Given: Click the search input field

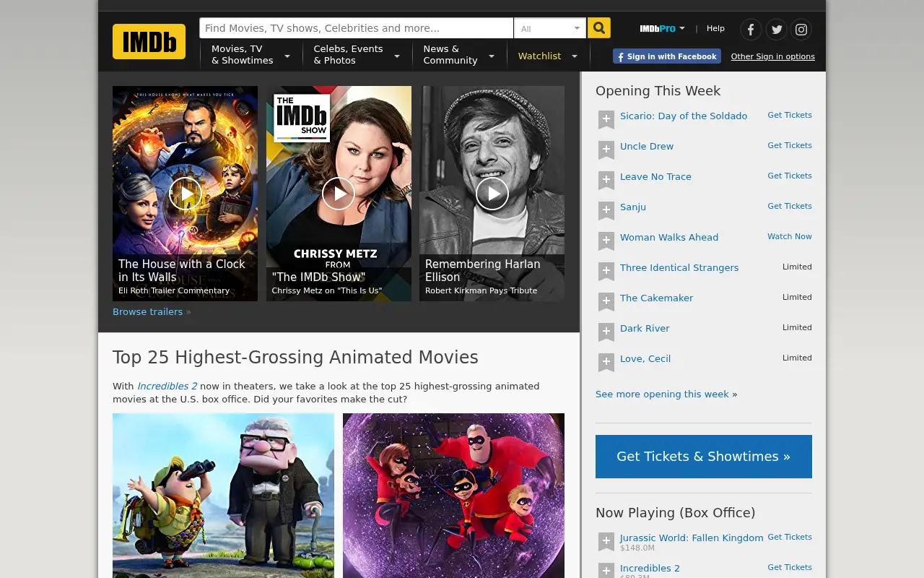Looking at the screenshot, I should tap(357, 28).
